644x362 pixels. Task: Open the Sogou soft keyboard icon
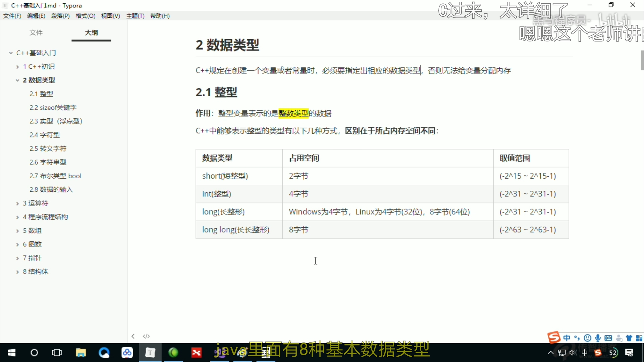point(608,338)
